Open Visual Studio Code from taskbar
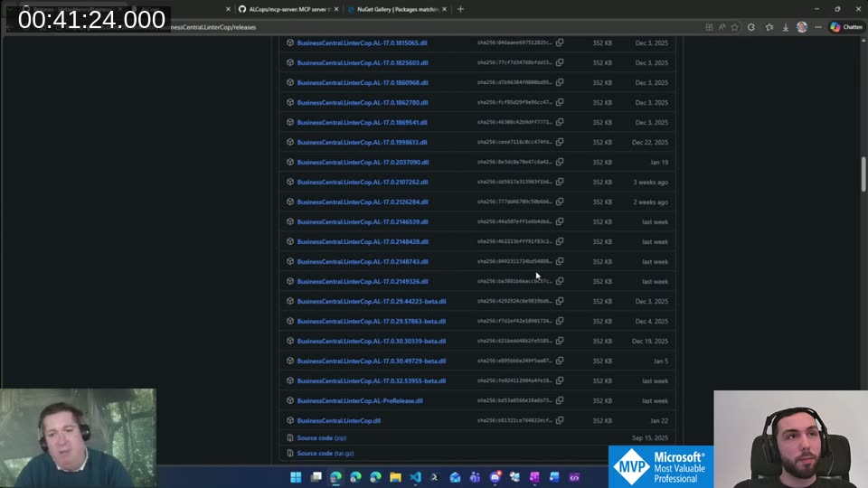 tap(415, 477)
